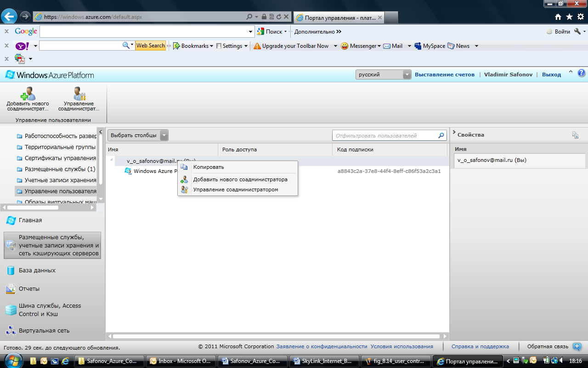Click the Google toolbar wrench icon
Screen dimensions: 588x368
coord(578,31)
